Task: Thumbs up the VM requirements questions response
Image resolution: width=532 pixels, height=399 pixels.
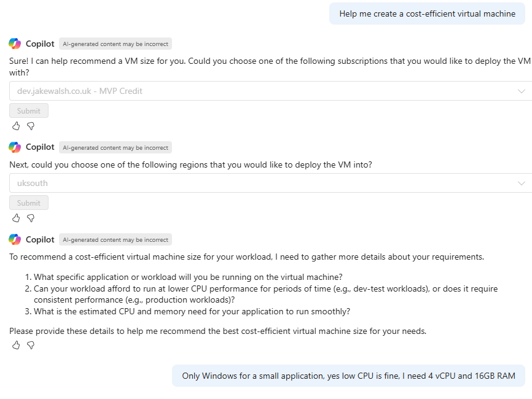Action: pyautogui.click(x=16, y=345)
